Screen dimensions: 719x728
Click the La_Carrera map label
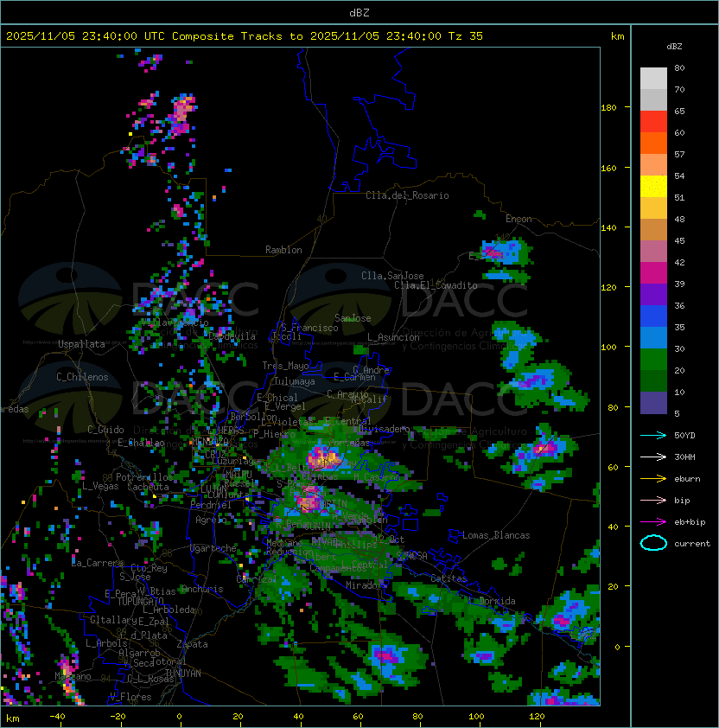[97, 563]
